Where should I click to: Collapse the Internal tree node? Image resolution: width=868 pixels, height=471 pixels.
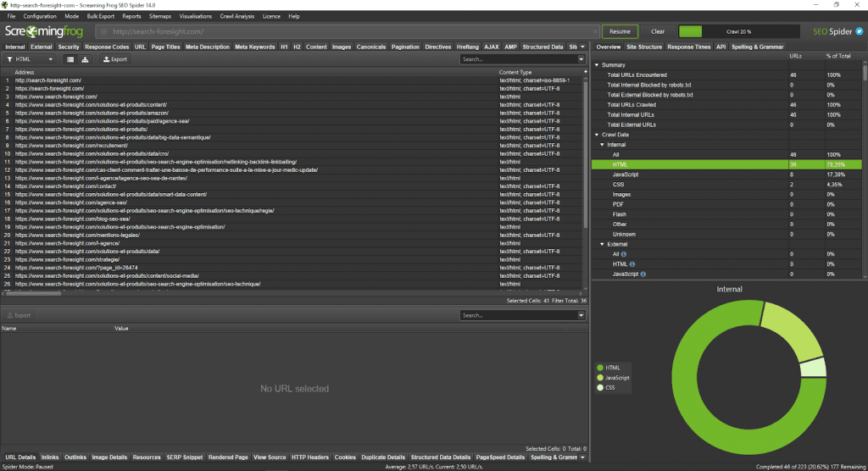[603, 145]
